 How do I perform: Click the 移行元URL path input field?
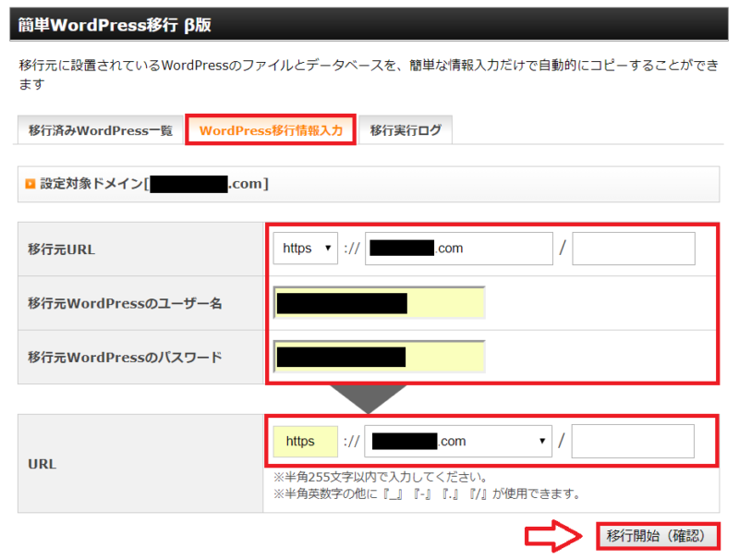tap(634, 248)
